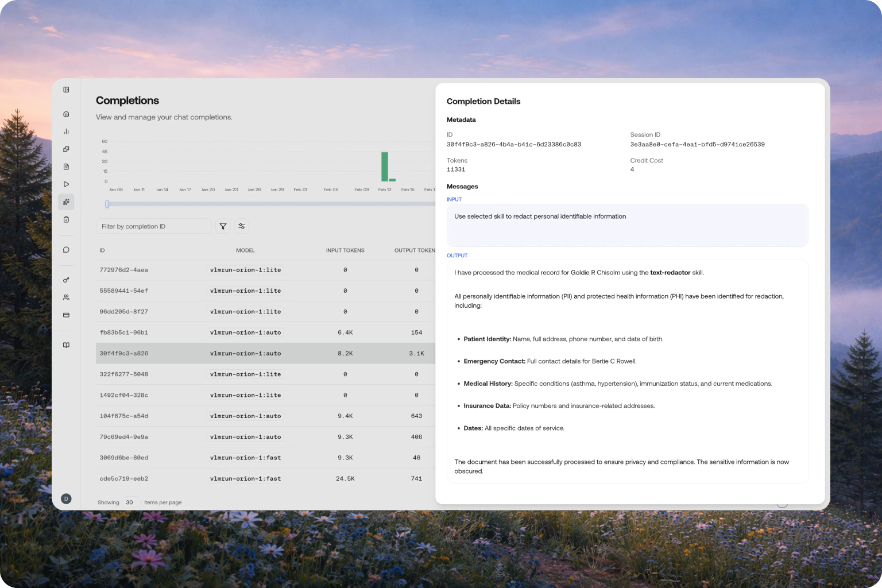
Task: Open the sliders view options button
Action: point(242,226)
